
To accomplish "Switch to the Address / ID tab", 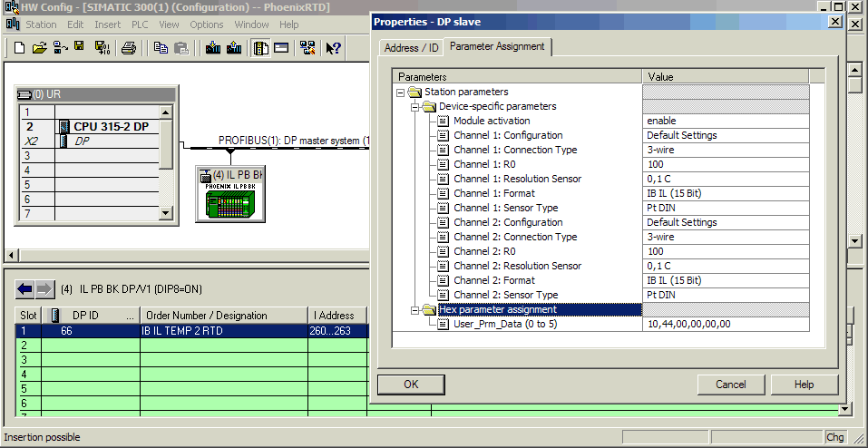I will click(411, 48).
